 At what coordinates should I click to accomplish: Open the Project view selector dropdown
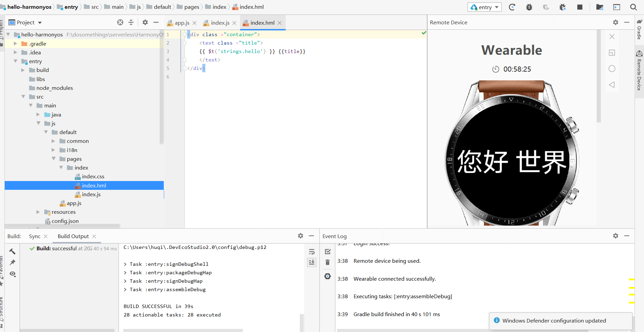pyautogui.click(x=25, y=22)
